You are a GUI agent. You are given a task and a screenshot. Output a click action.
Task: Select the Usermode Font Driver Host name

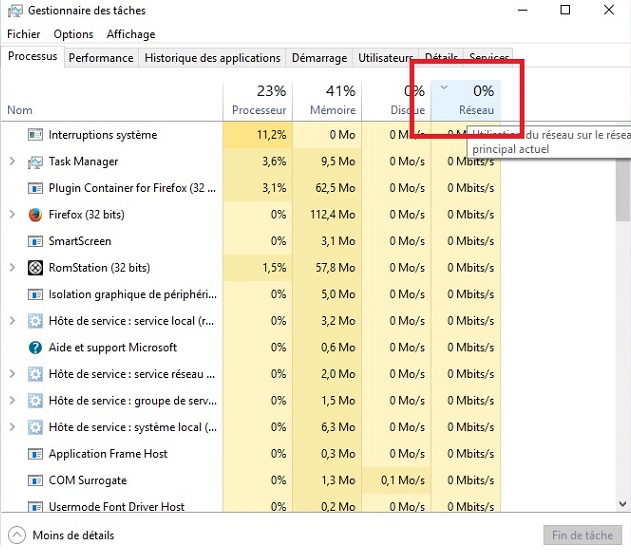(x=116, y=507)
